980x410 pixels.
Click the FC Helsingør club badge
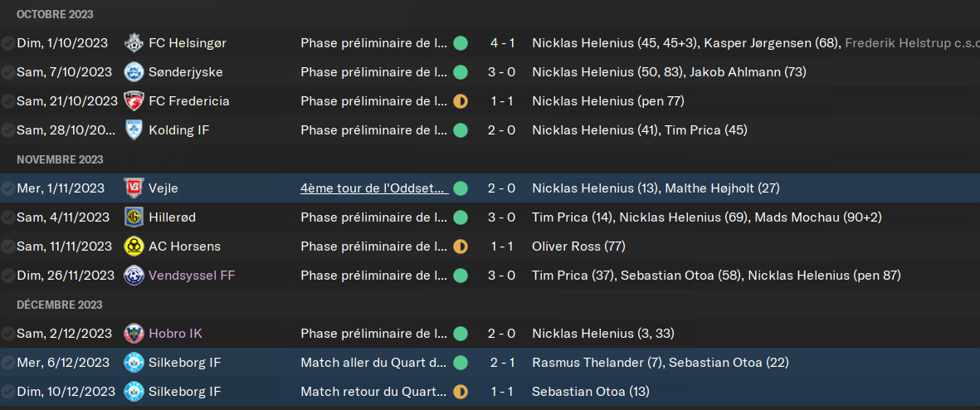pos(133,43)
